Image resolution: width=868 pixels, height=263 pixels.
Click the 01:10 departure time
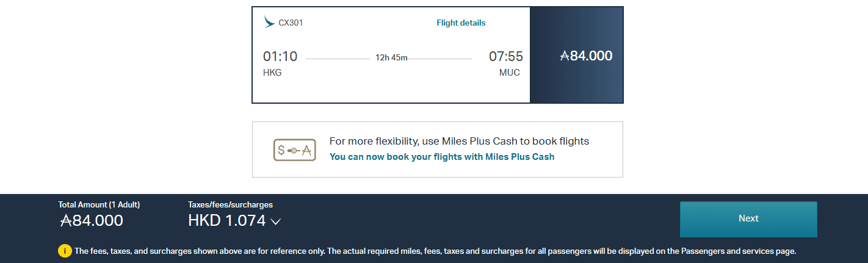point(280,57)
